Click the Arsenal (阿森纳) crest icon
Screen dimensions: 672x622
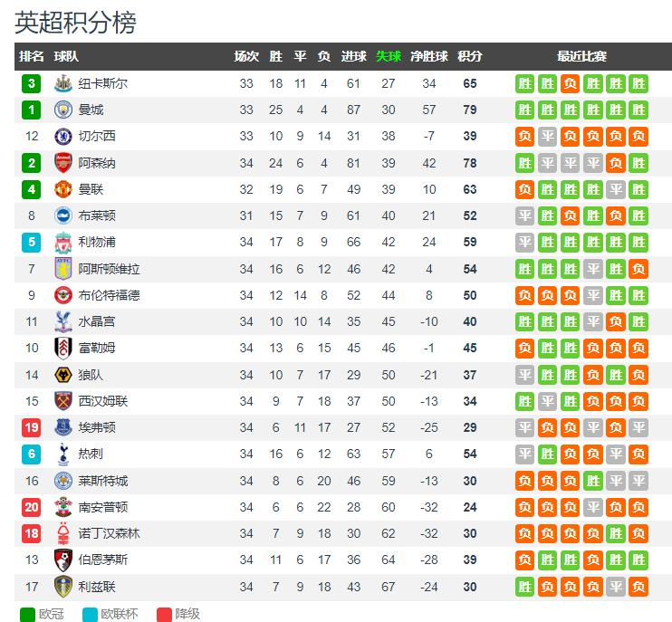point(63,163)
